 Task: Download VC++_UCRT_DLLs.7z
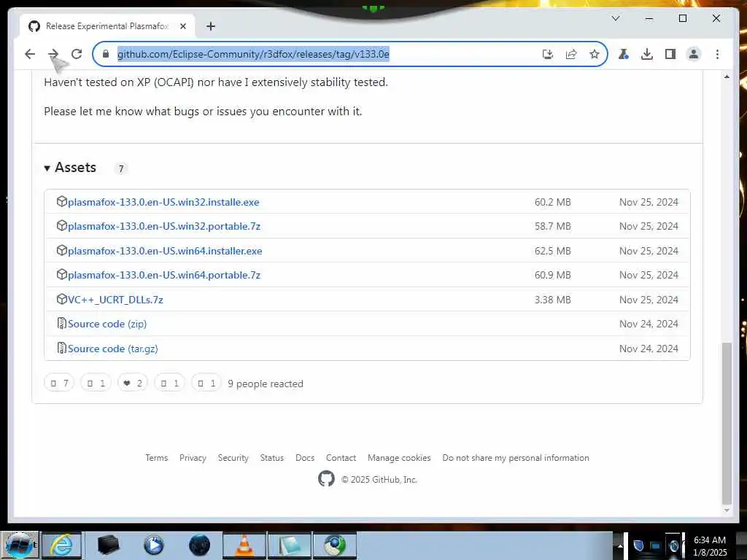click(x=115, y=300)
